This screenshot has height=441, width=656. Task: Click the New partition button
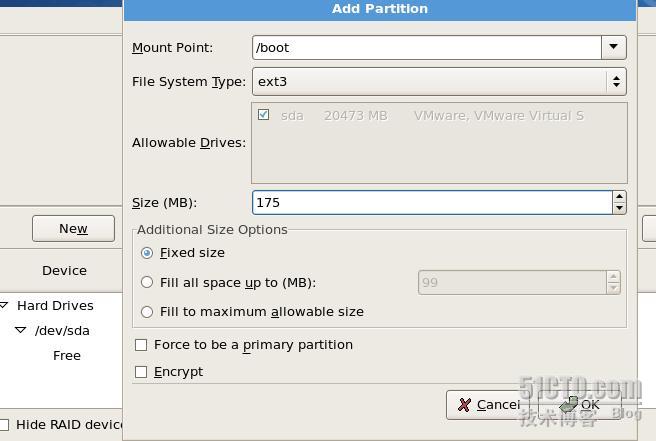(73, 228)
